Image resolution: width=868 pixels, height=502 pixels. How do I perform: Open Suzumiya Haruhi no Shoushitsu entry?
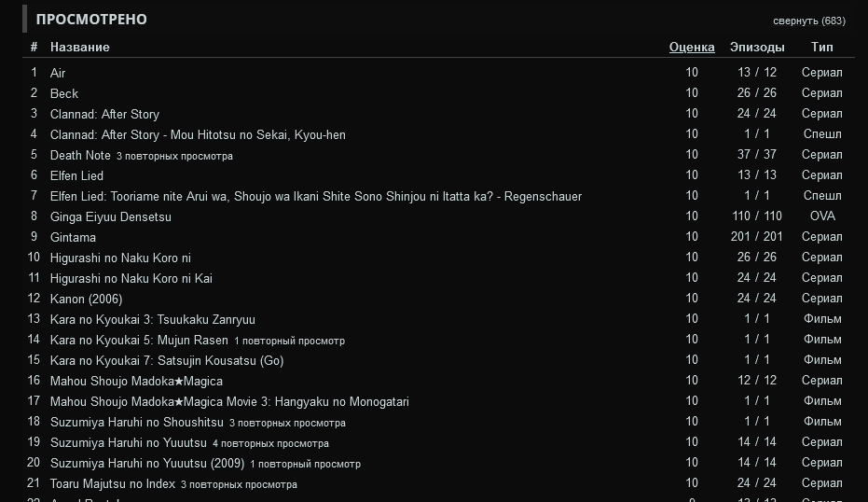[x=136, y=422]
